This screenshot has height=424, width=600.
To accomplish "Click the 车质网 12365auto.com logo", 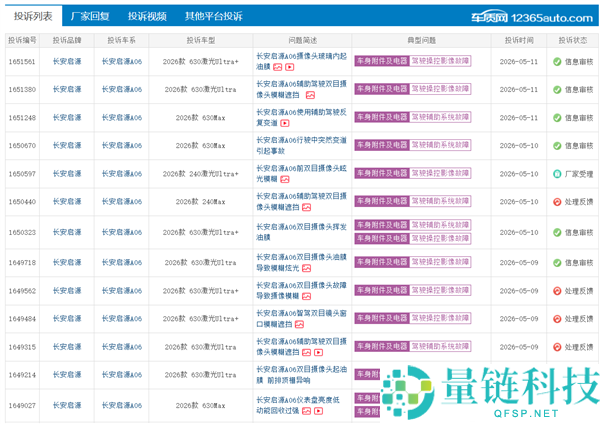I will click(x=532, y=18).
